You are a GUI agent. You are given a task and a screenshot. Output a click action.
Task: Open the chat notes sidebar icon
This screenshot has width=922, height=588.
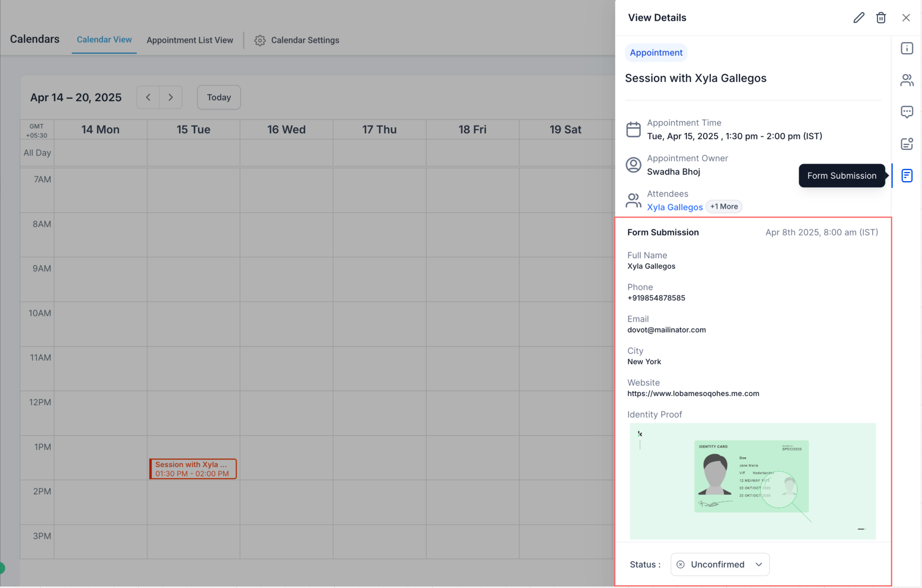[x=906, y=112]
